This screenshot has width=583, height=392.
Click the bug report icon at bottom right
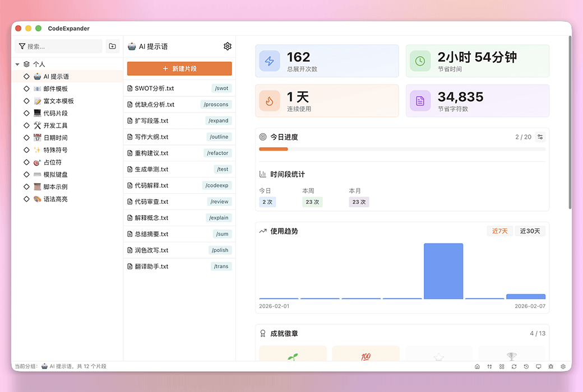coord(551,367)
